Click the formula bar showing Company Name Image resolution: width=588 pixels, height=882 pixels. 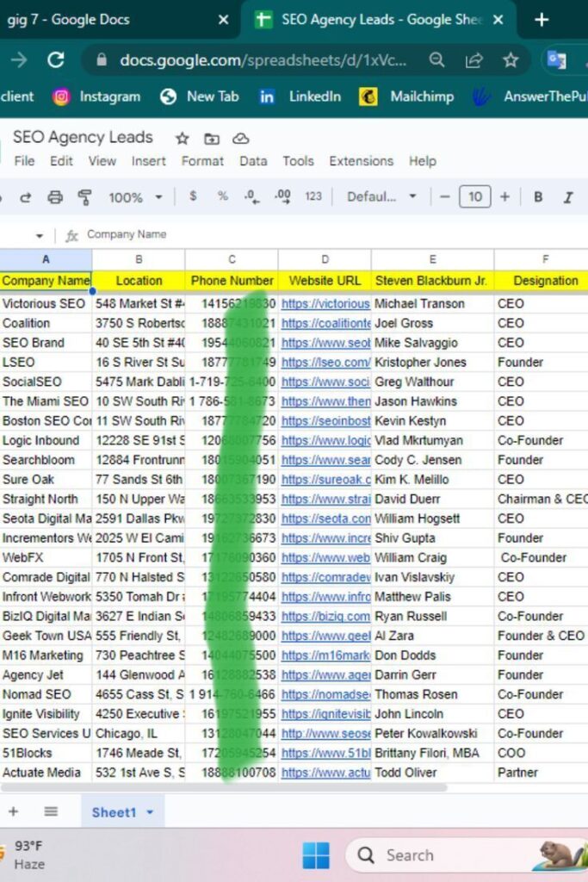335,234
